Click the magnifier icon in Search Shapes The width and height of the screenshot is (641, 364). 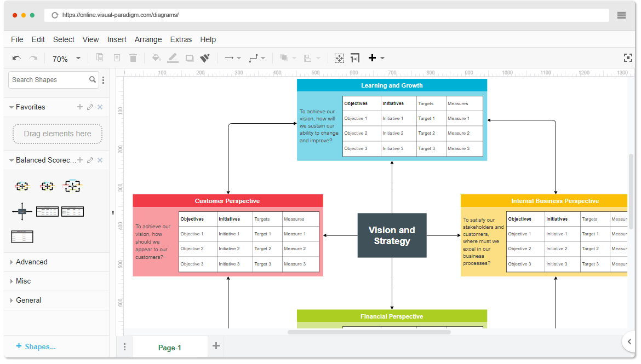tap(93, 79)
